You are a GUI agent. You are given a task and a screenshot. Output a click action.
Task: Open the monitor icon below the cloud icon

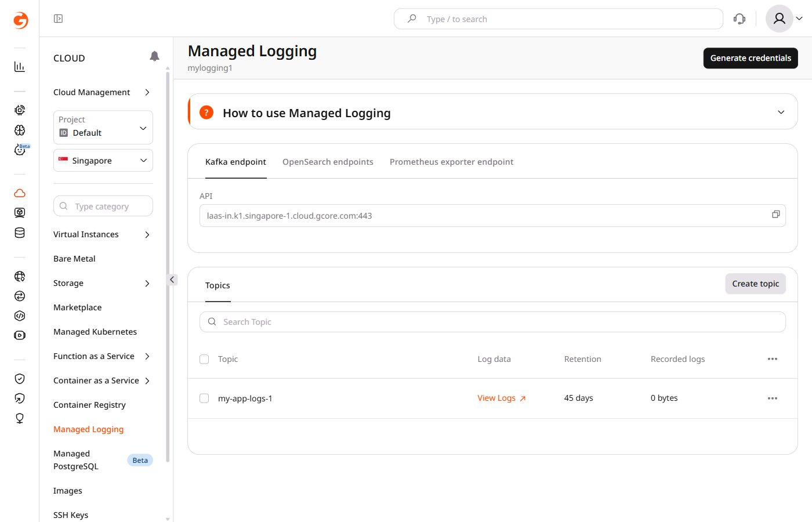20,213
